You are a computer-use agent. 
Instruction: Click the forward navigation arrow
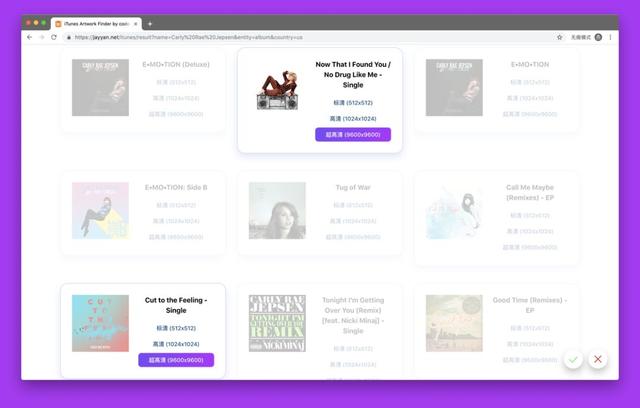[42, 37]
